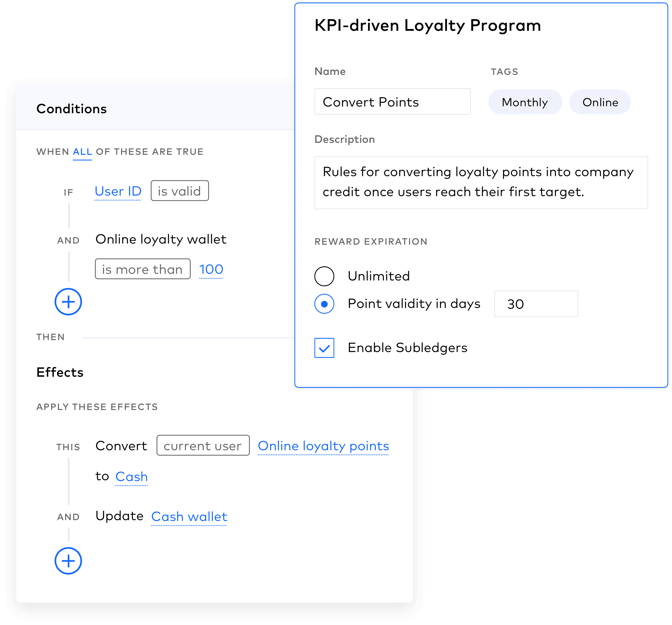Screen dimensions: 672x625
Task: Focus the Convert Points name field
Action: pyautogui.click(x=392, y=102)
